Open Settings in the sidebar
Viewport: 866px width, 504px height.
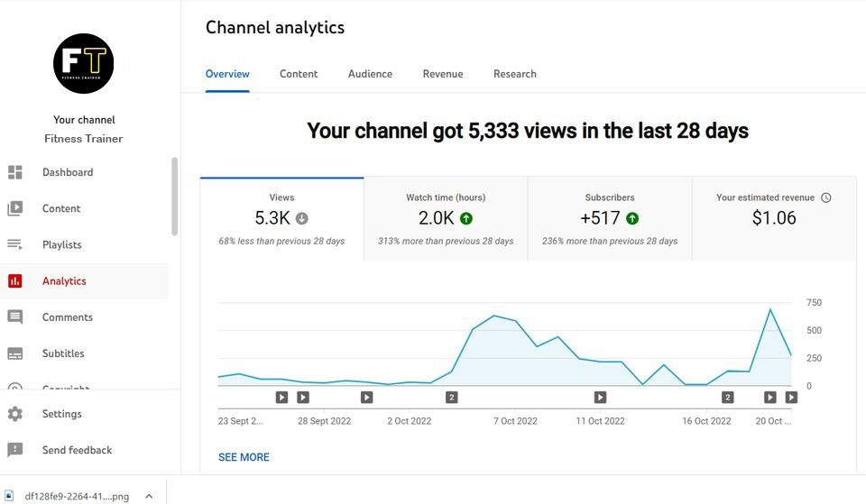[x=62, y=414]
